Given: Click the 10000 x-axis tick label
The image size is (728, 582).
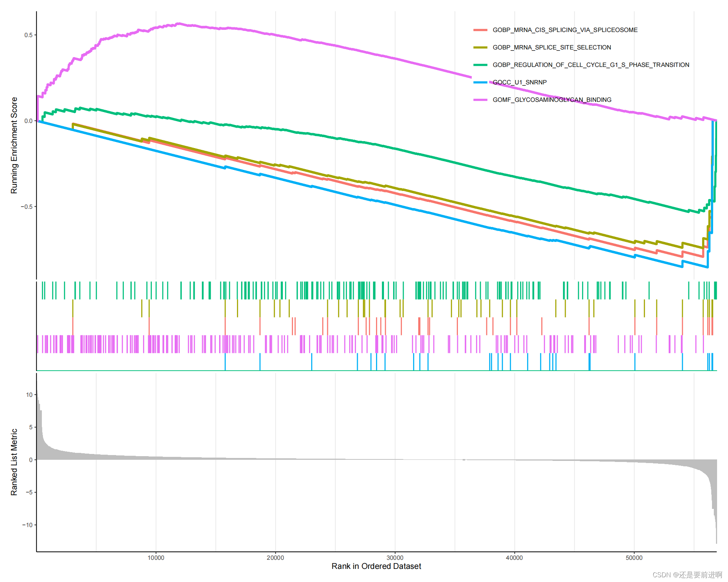Looking at the screenshot, I should (x=156, y=558).
